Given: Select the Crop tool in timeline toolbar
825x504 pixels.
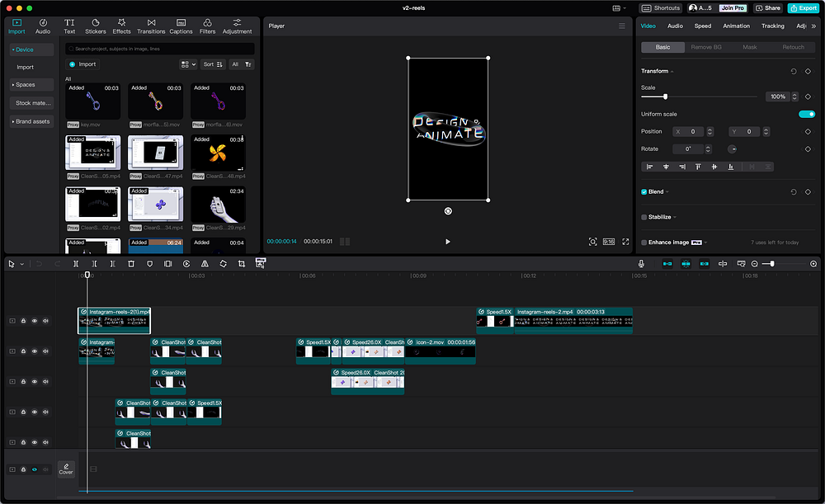Looking at the screenshot, I should [242, 264].
